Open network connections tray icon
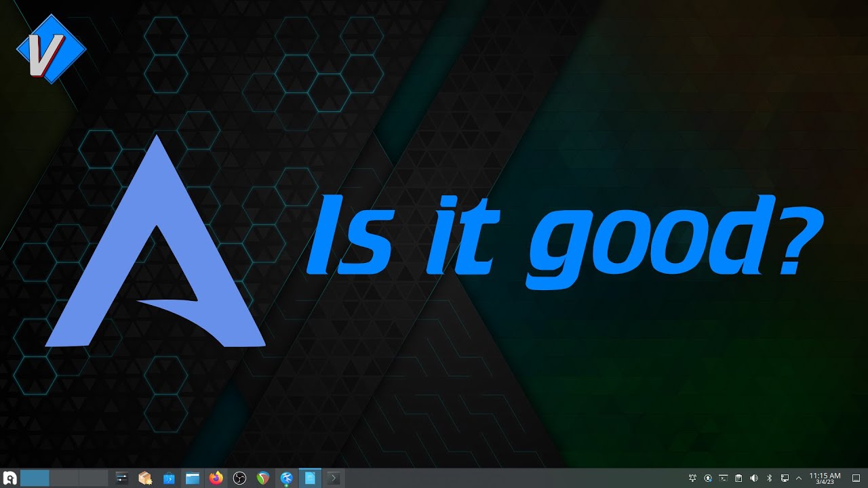868x488 pixels. pyautogui.click(x=785, y=479)
